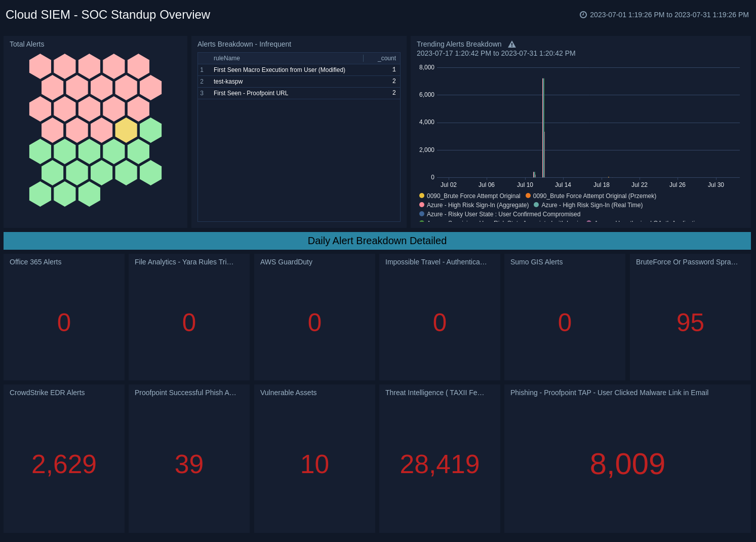This screenshot has height=542, width=756.
Task: Click the 8,009 Proofpoint TAP phishing value
Action: click(x=628, y=464)
